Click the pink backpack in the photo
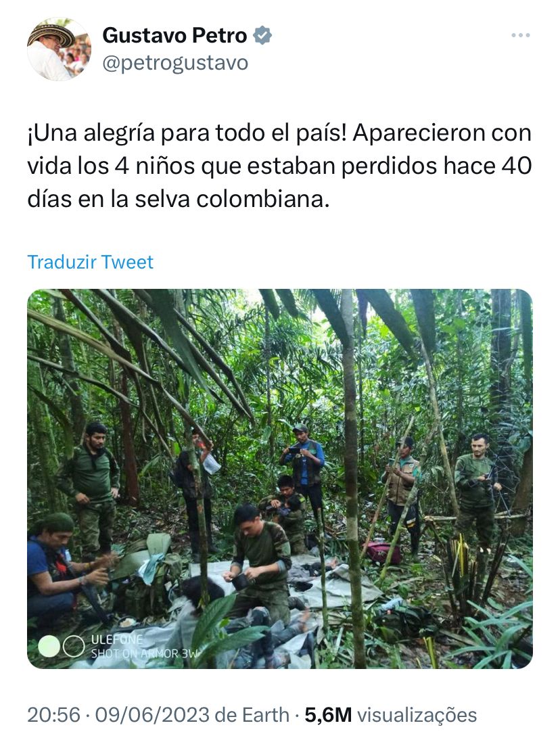 coord(384,553)
